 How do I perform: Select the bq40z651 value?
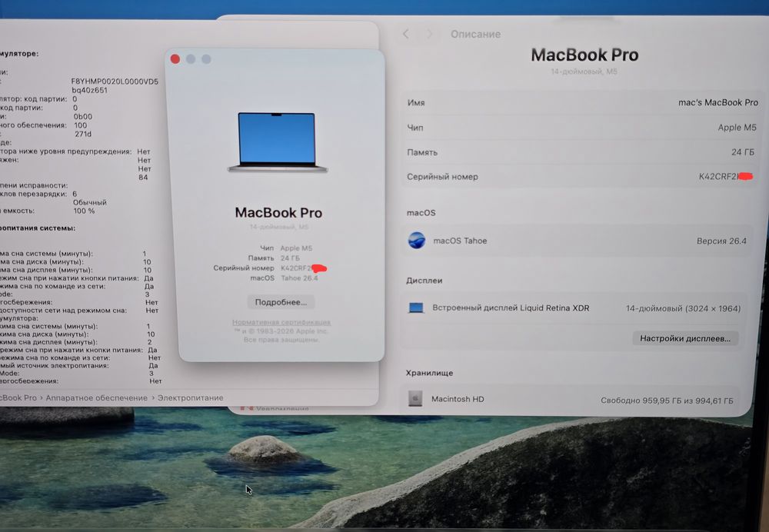pos(90,90)
